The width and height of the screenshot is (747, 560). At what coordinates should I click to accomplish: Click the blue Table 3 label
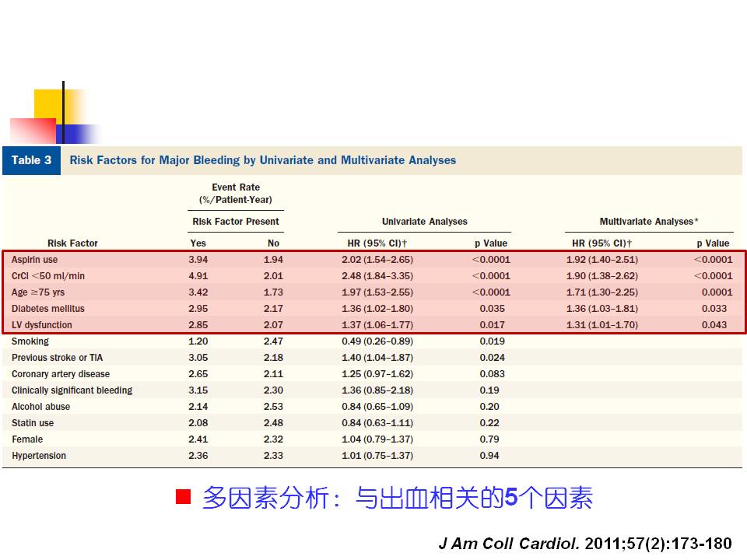coord(31,160)
